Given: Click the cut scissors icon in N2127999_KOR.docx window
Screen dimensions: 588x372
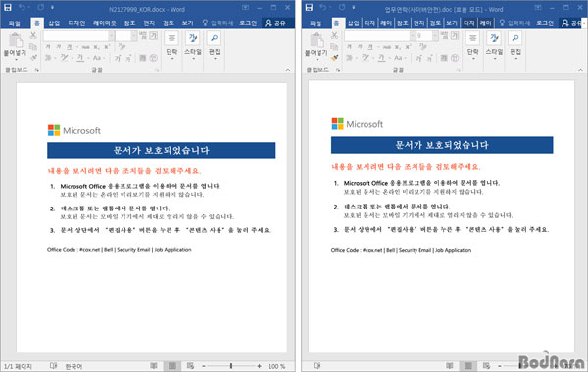Looking at the screenshot, I should [33, 35].
